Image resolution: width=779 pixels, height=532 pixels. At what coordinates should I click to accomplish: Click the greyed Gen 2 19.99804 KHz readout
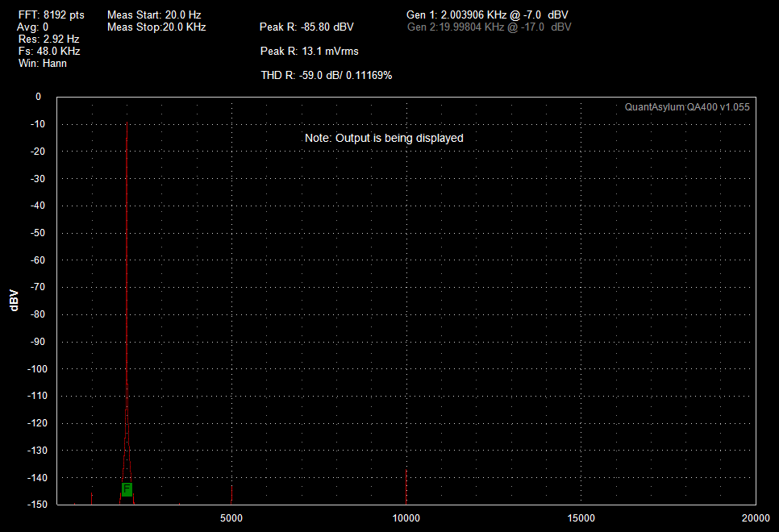(x=489, y=27)
